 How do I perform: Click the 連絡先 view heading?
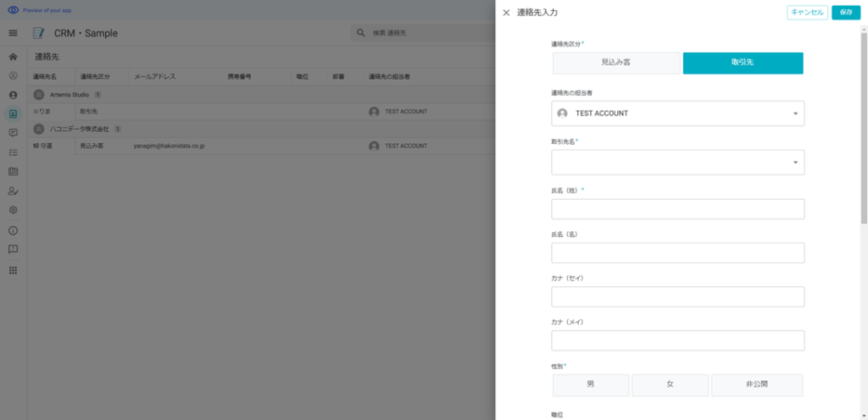[x=47, y=57]
